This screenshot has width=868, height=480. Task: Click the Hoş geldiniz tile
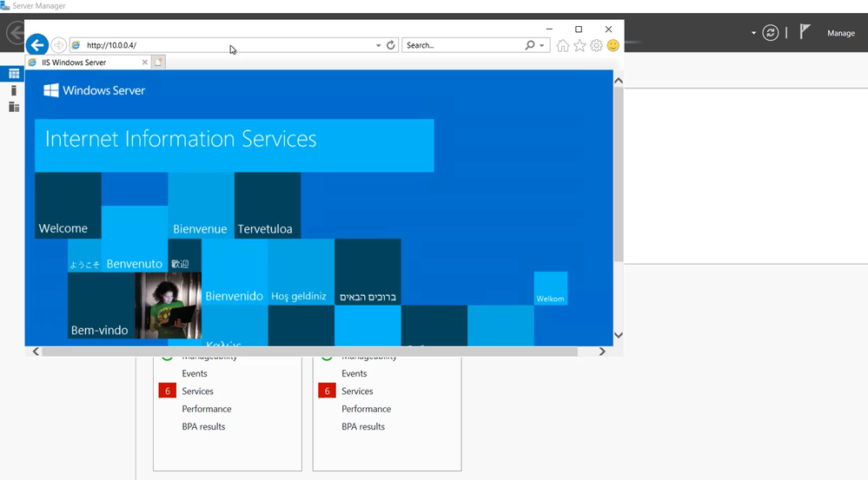pos(301,272)
